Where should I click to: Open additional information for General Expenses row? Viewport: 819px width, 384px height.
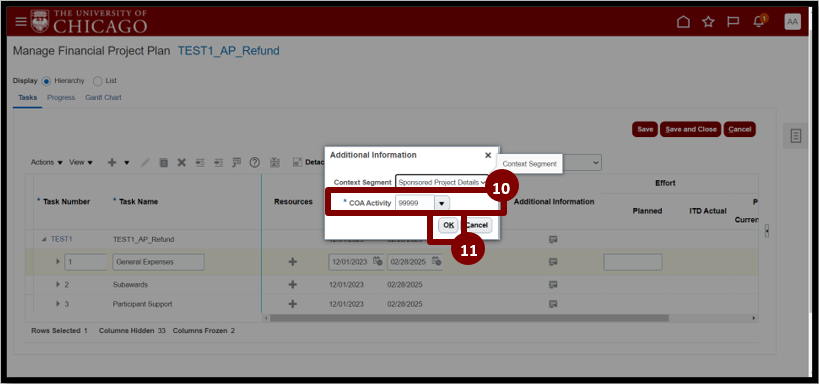[x=553, y=262]
